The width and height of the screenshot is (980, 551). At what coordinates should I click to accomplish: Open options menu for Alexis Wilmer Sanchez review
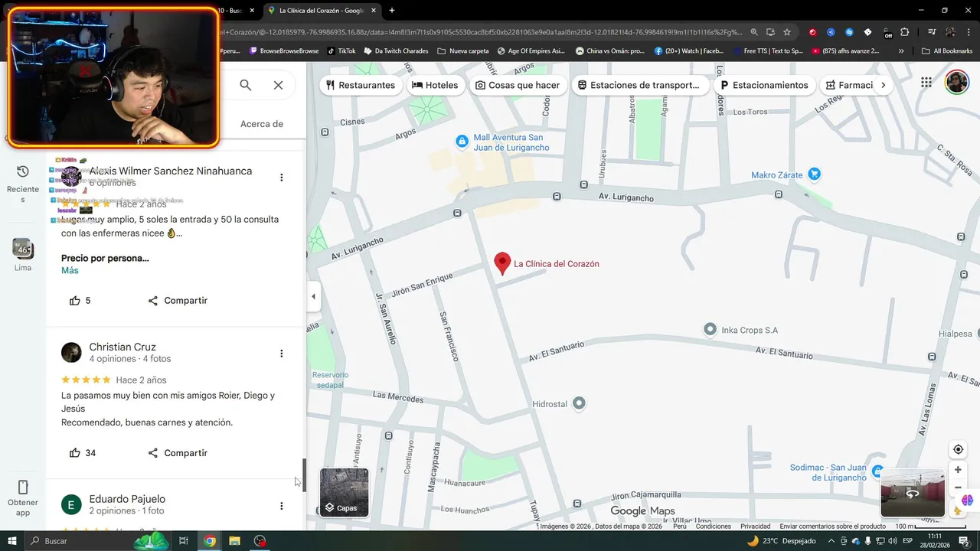click(x=281, y=178)
